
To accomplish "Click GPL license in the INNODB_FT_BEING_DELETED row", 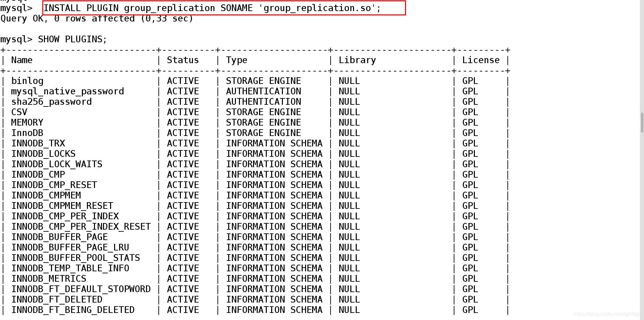I will [470, 310].
